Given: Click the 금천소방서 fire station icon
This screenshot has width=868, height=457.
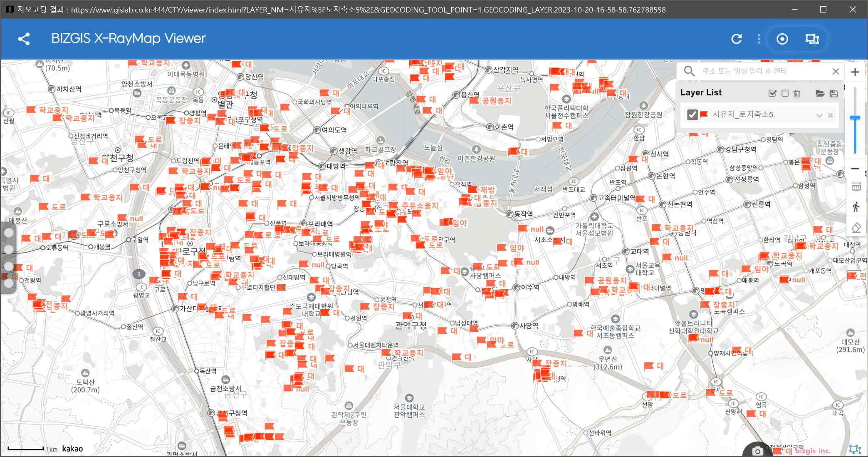Looking at the screenshot, I should tap(225, 380).
